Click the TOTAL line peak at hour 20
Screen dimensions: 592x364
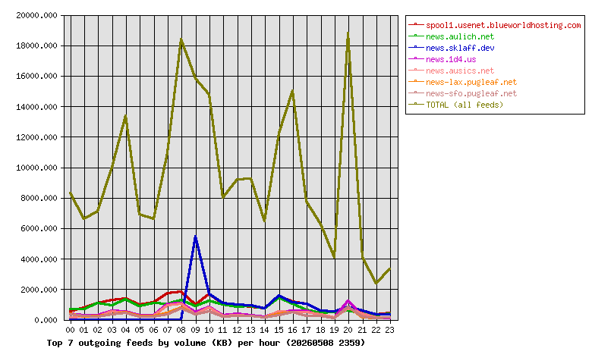coord(348,34)
